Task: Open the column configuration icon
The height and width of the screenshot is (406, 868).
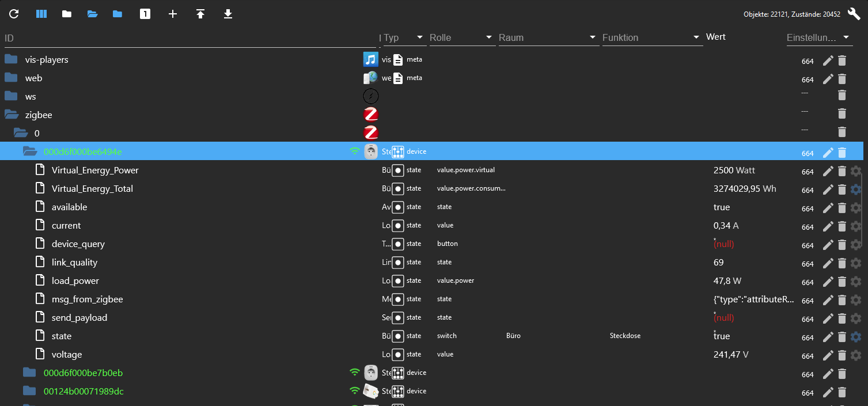Action: click(x=41, y=14)
